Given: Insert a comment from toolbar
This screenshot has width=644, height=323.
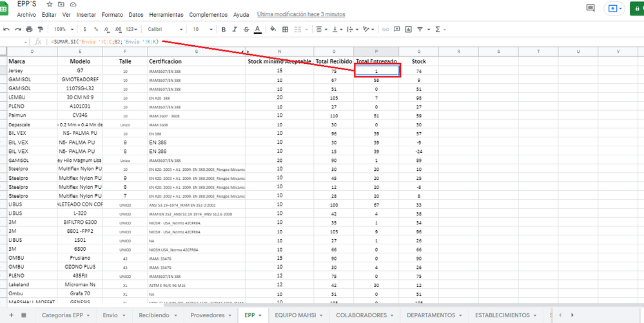Looking at the screenshot, I should 396,29.
